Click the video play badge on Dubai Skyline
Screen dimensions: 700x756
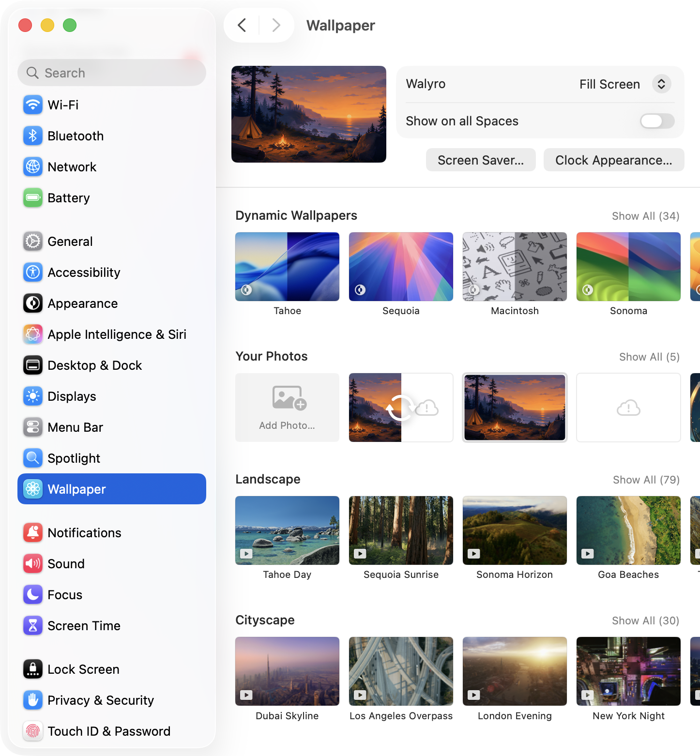pos(246,695)
